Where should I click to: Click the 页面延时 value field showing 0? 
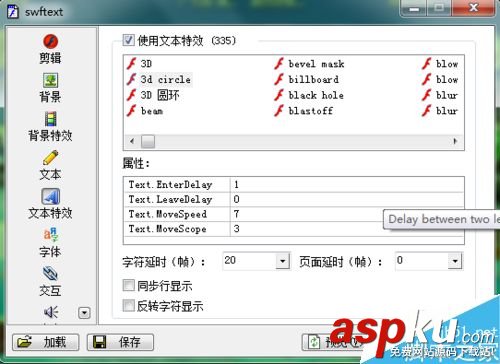[x=422, y=261]
